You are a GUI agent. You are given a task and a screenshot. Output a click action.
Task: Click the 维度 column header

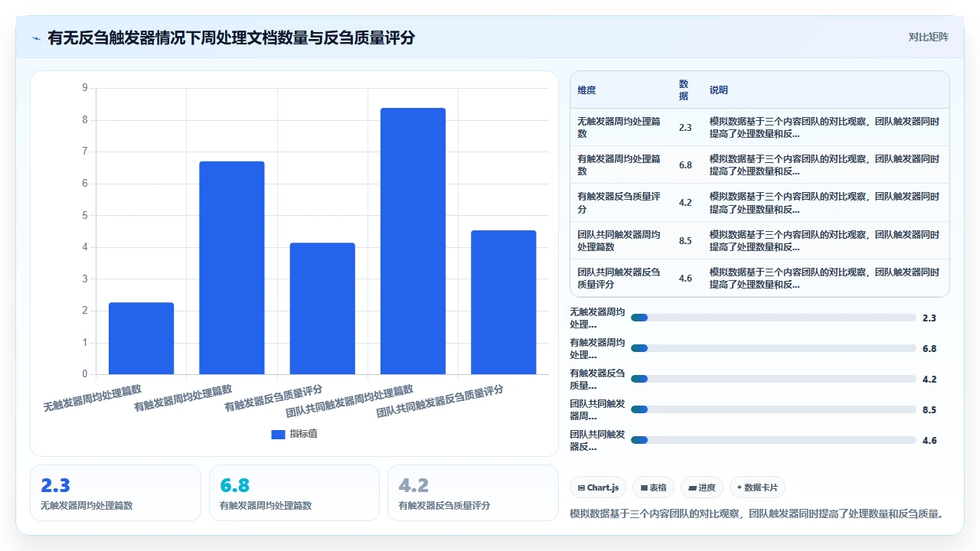pos(586,90)
